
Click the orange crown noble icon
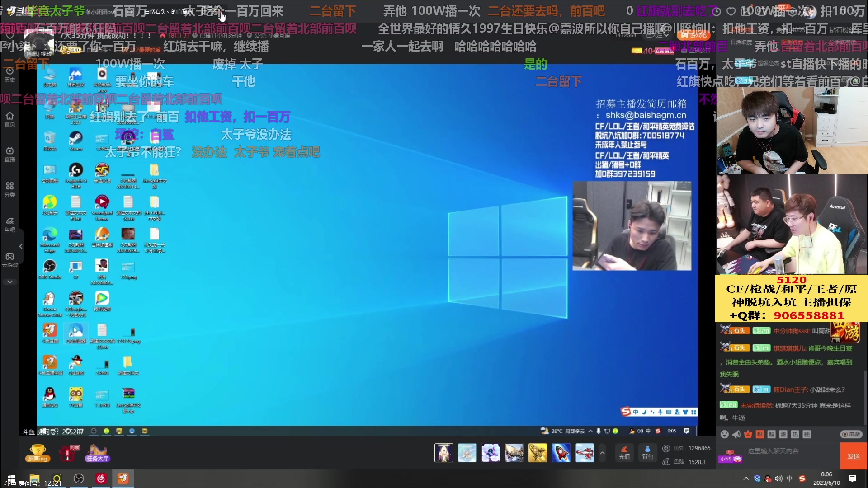pyautogui.click(x=748, y=434)
